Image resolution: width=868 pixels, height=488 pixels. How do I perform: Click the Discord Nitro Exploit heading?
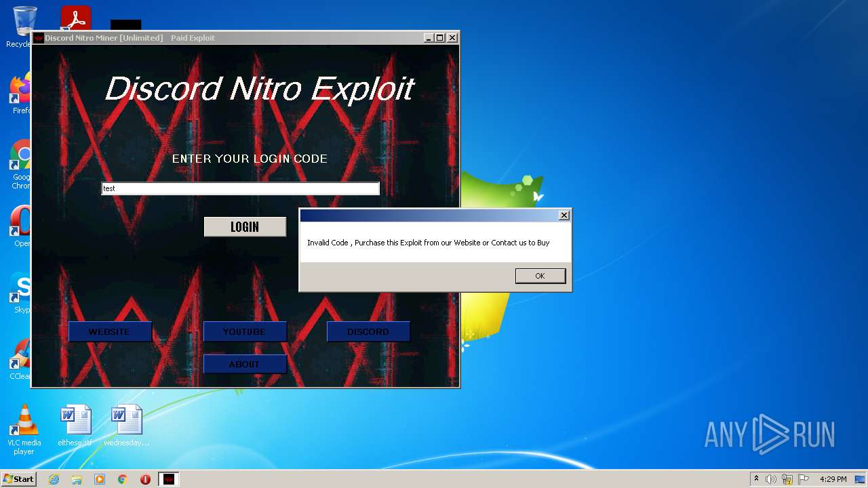260,89
